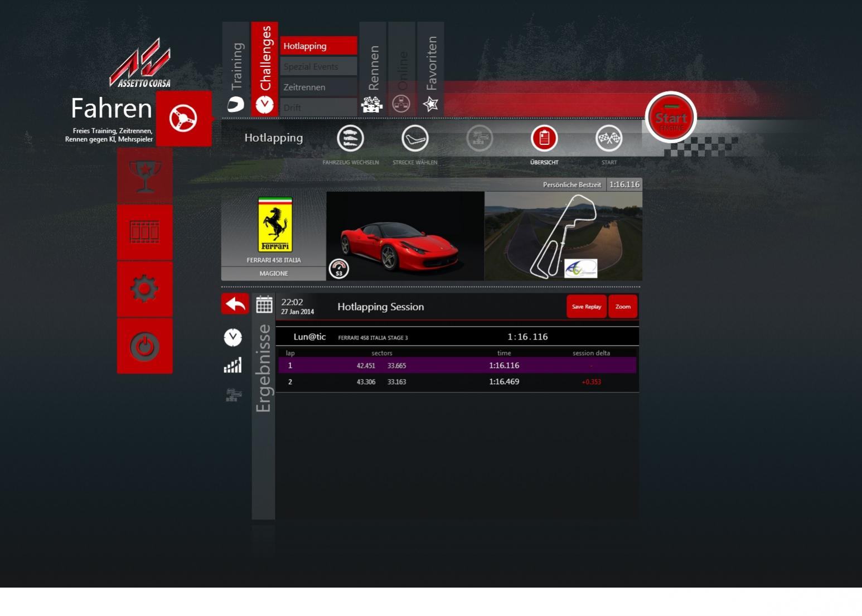Click the power quit tile

145,346
